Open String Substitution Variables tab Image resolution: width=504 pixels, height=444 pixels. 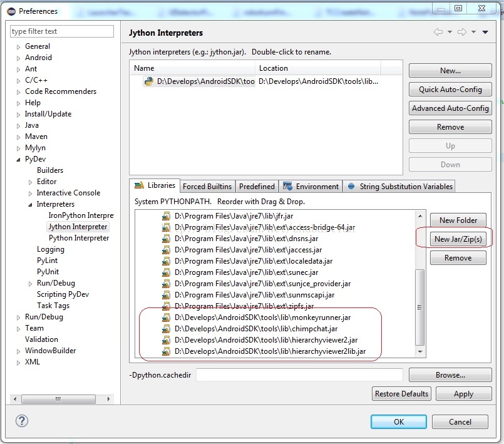[x=399, y=187]
